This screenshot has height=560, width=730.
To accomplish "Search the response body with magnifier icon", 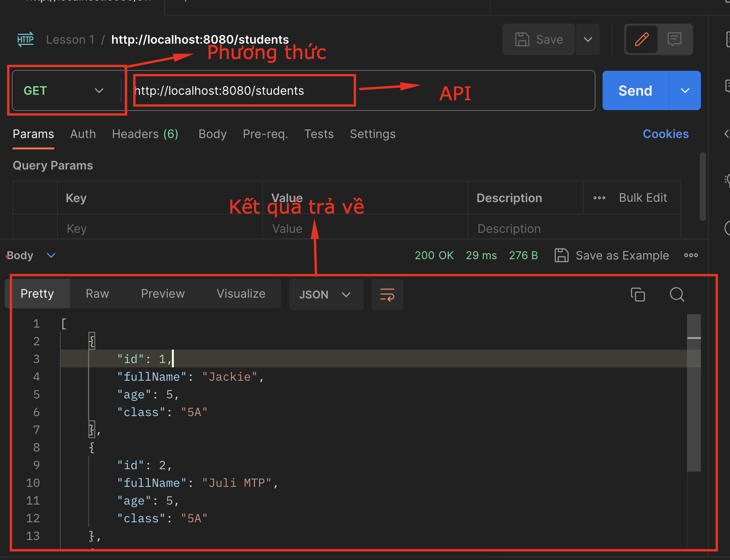I will [x=677, y=295].
